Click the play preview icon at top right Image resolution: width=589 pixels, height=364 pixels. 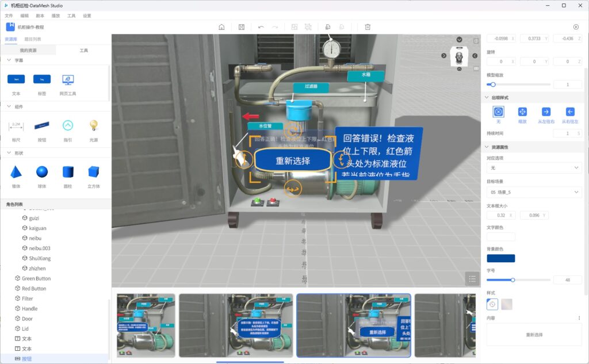coord(576,27)
